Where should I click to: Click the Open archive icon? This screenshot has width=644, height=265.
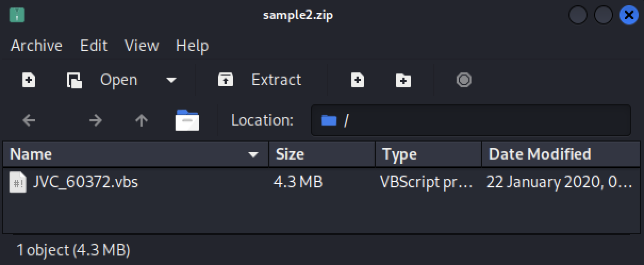click(x=74, y=80)
